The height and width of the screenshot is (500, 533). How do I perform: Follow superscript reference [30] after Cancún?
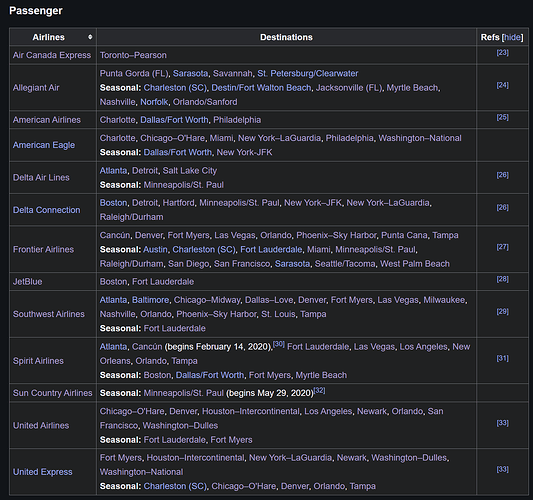[279, 344]
